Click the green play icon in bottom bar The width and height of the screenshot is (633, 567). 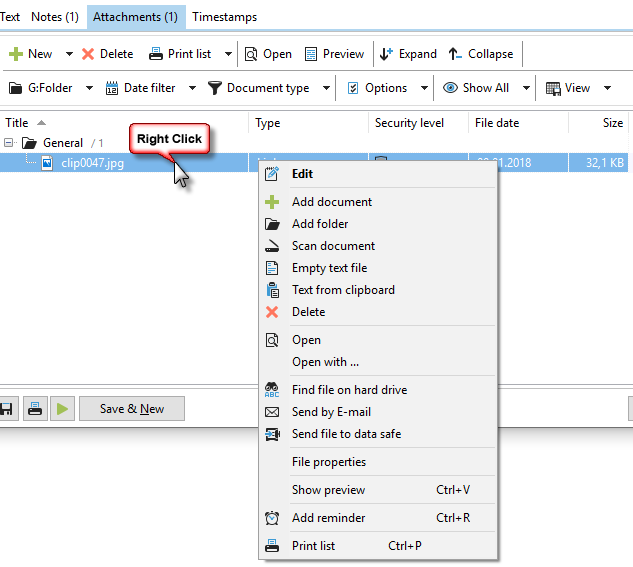click(x=63, y=409)
